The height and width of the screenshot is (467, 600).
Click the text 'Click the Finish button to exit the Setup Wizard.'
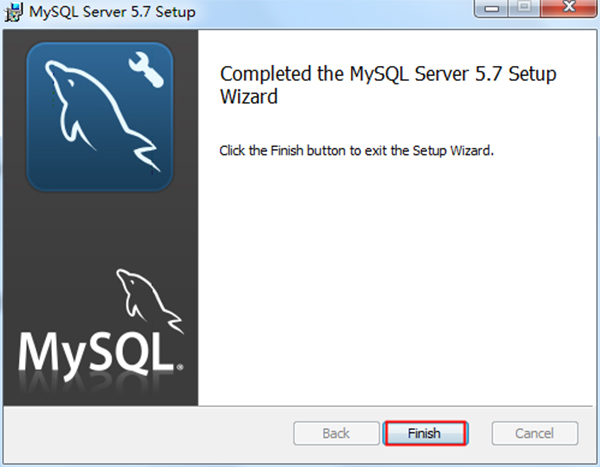pyautogui.click(x=356, y=150)
